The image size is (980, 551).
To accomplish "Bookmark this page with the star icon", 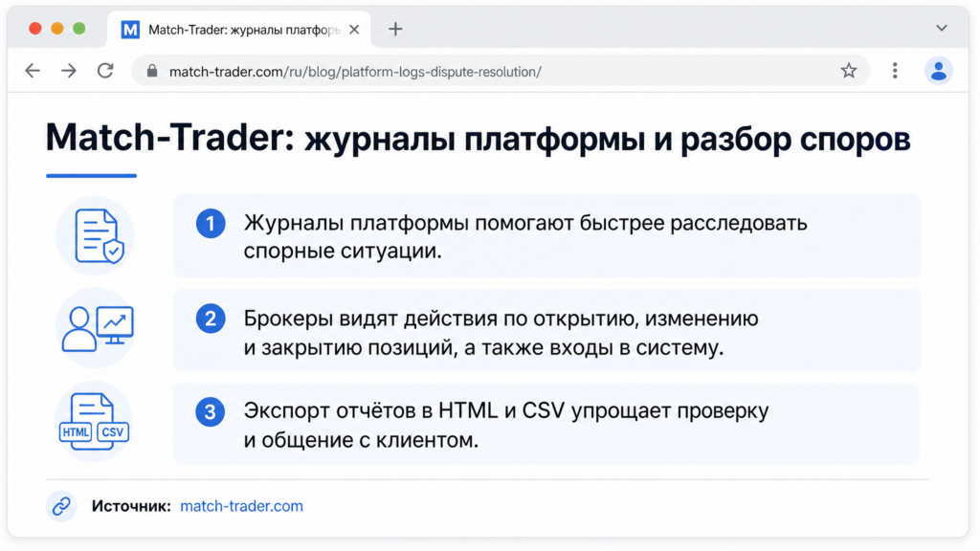I will [x=848, y=71].
